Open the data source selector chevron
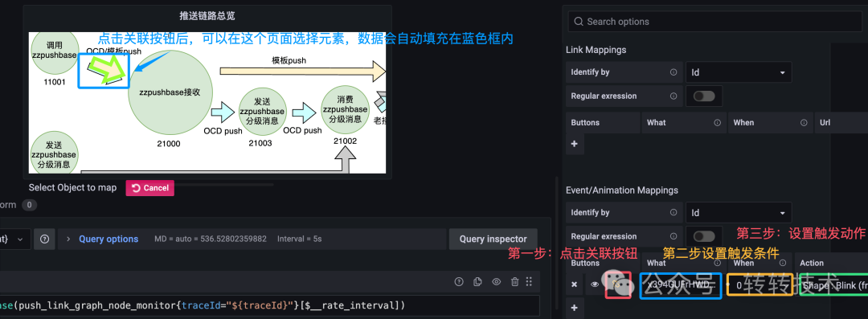The height and width of the screenshot is (319, 868). click(20, 239)
